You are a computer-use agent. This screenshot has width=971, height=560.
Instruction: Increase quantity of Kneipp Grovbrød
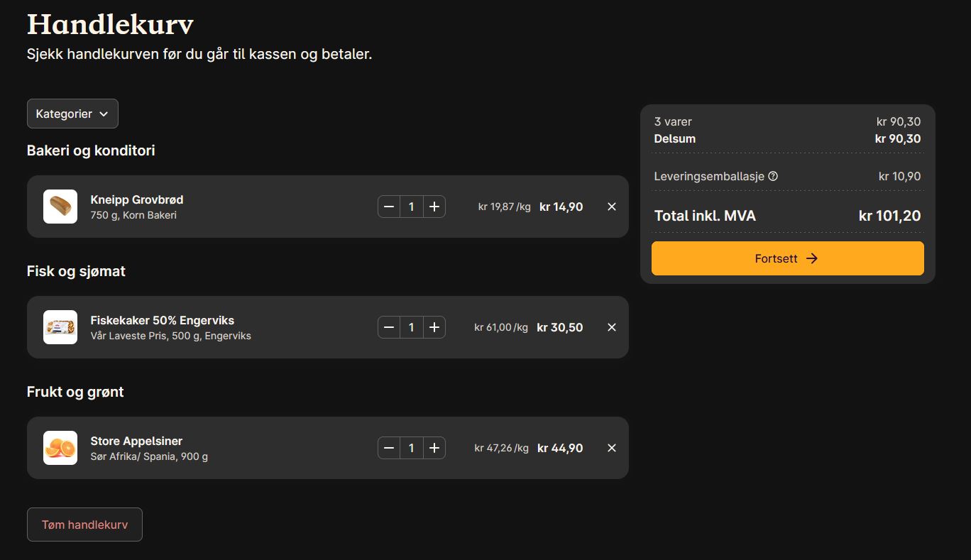(x=434, y=207)
